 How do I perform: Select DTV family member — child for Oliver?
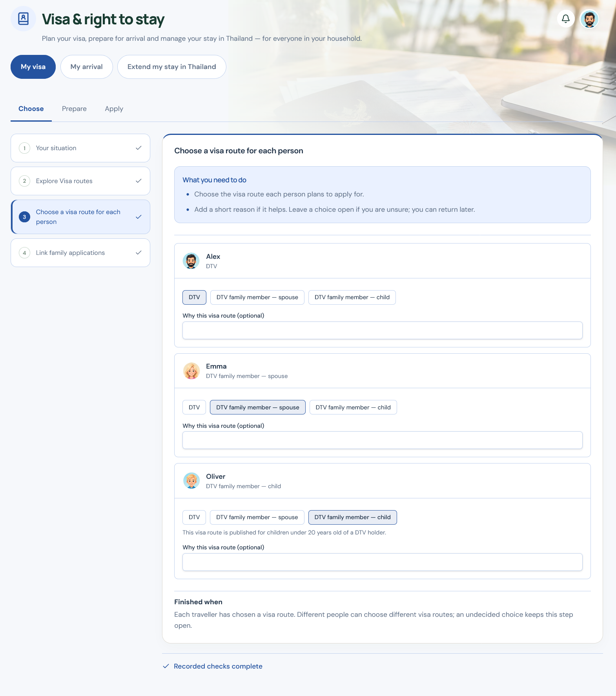pyautogui.click(x=353, y=517)
